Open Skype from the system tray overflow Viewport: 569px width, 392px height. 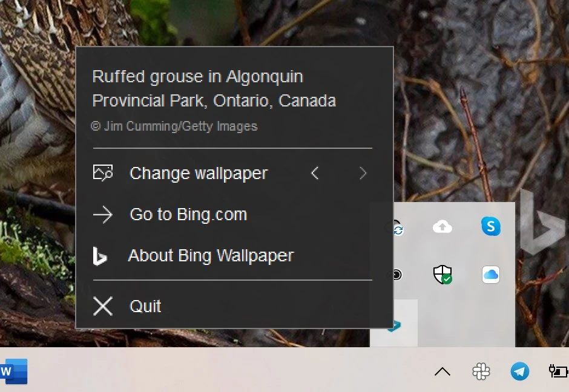[x=491, y=226]
